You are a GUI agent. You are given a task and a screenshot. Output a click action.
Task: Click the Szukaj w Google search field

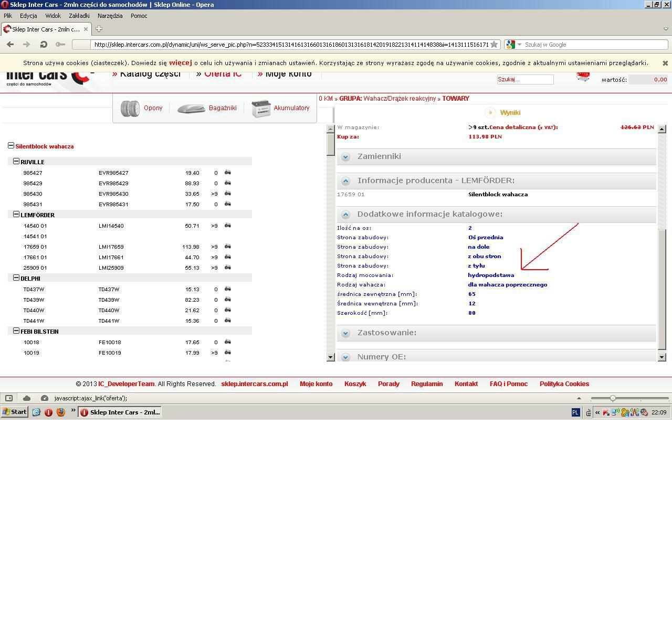[595, 45]
